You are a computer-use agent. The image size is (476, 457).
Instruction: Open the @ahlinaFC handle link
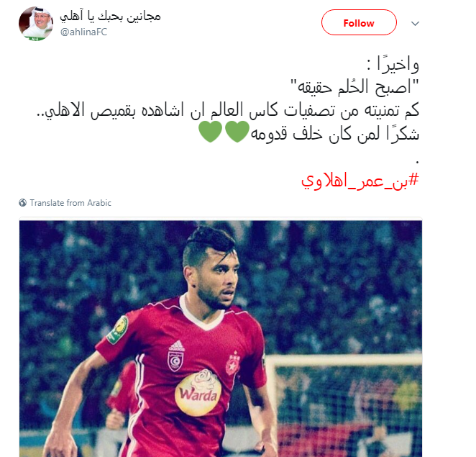click(x=84, y=32)
